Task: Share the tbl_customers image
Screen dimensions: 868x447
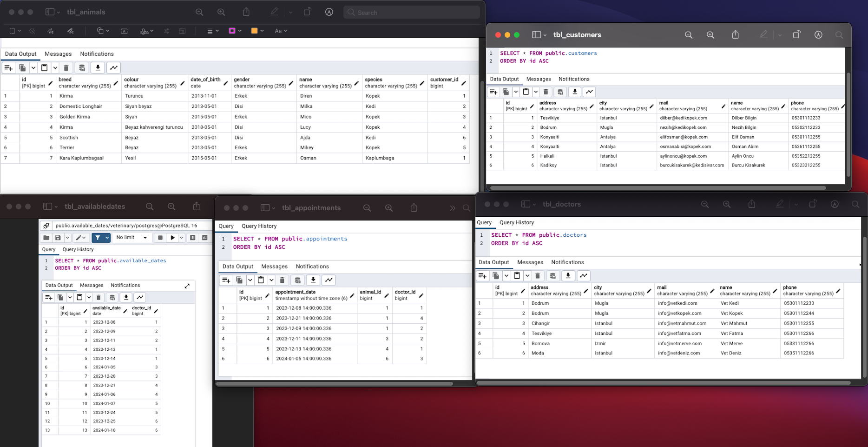Action: click(735, 35)
